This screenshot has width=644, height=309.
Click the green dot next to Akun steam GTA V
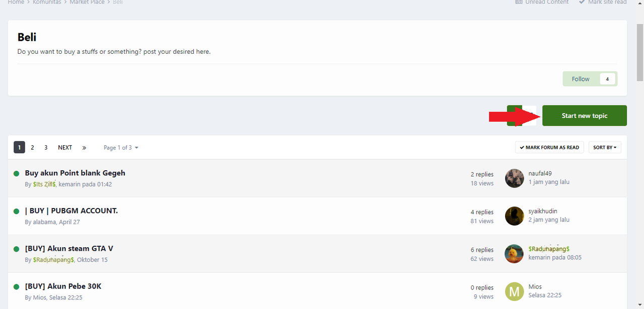click(x=16, y=249)
